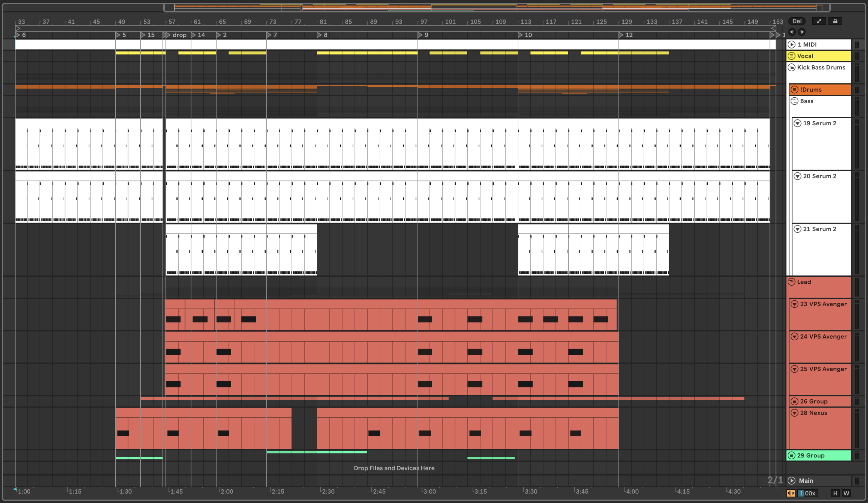Fold the 23 VPS Avenger track
868x503 pixels.
794,304
